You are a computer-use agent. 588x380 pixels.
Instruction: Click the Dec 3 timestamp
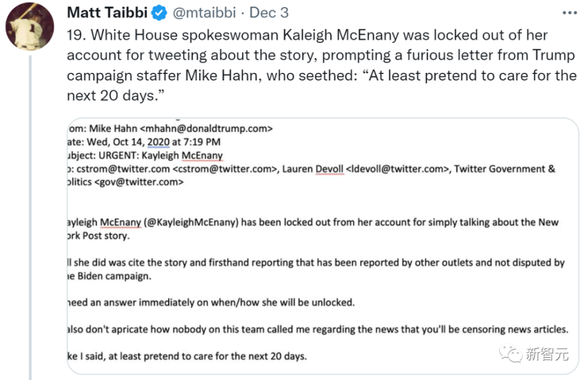point(269,13)
